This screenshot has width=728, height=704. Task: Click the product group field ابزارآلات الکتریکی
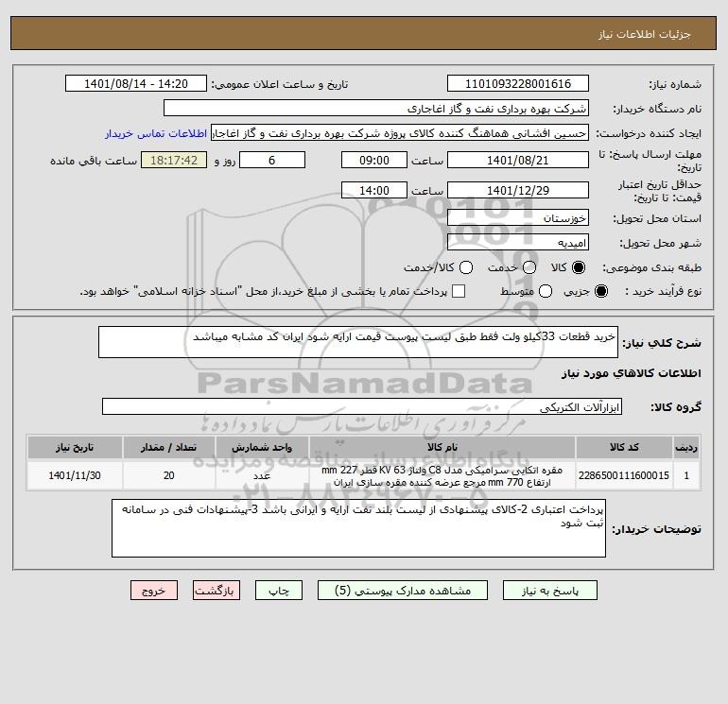(362, 407)
